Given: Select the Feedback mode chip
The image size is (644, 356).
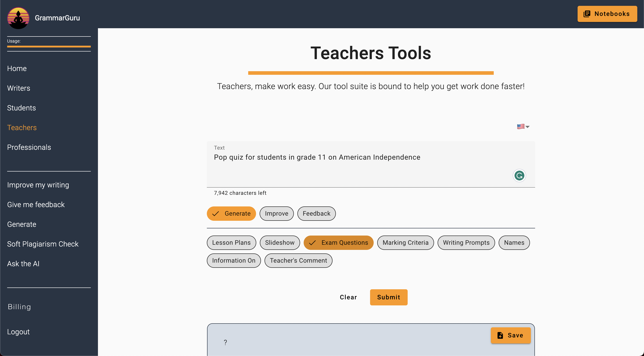Looking at the screenshot, I should click(x=316, y=214).
